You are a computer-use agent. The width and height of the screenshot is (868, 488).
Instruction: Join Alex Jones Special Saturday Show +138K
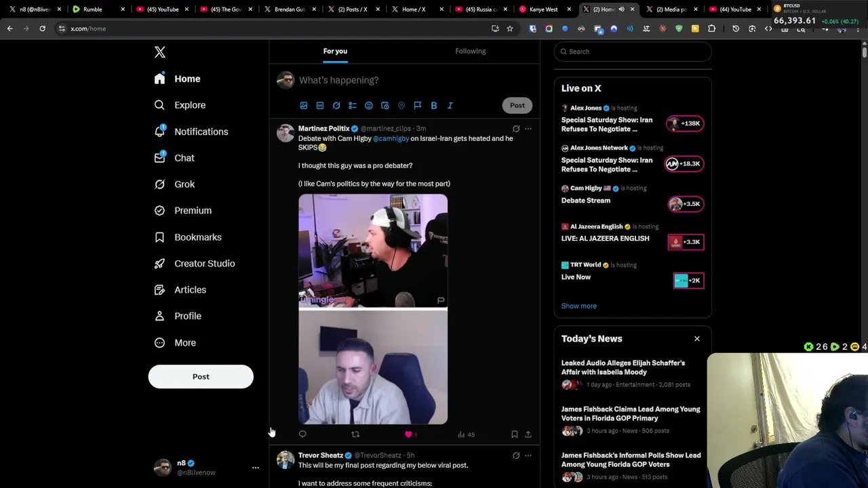click(x=685, y=123)
